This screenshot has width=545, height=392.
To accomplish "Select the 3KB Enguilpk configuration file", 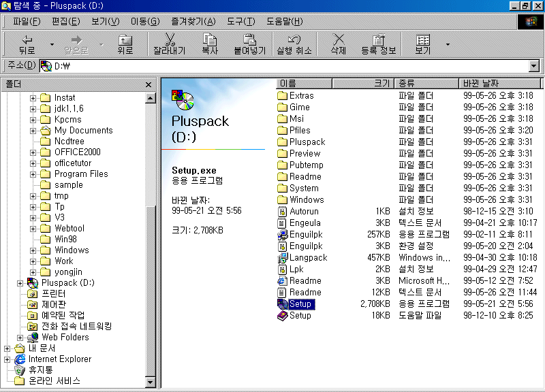I will [x=300, y=246].
